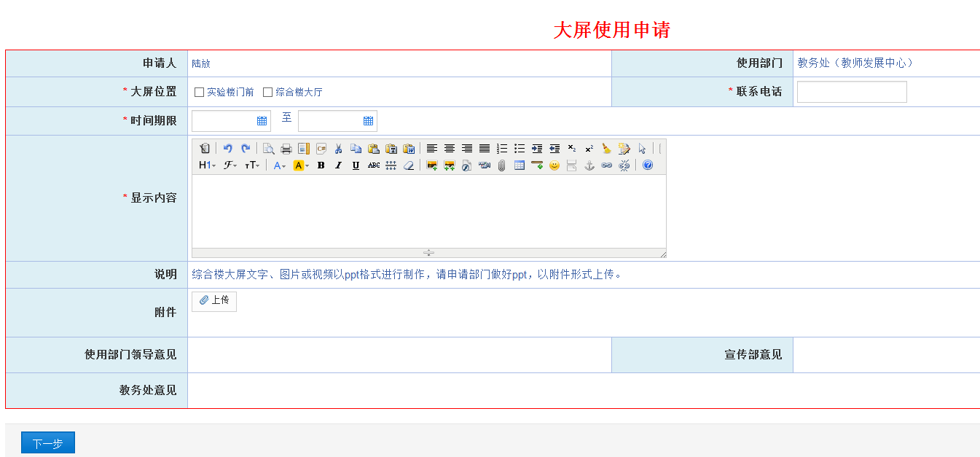Open the font size dropdown

pos(252,165)
